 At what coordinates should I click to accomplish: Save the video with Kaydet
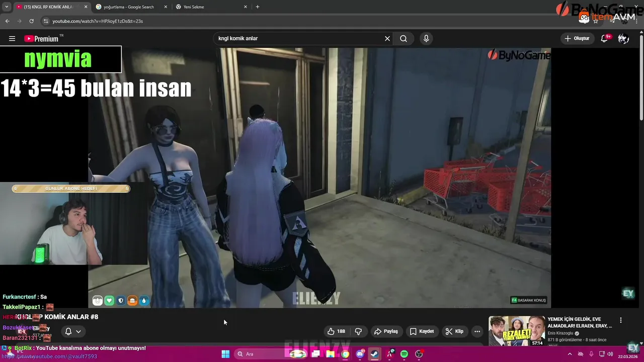click(422, 331)
